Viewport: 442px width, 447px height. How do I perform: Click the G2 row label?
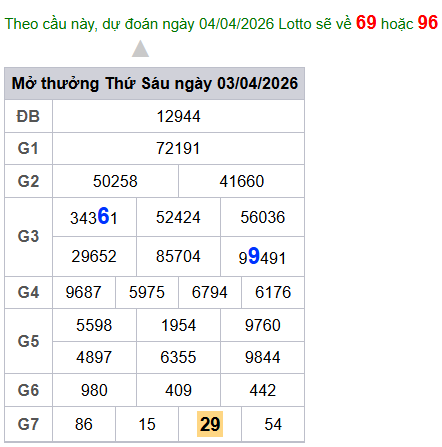coord(28,181)
